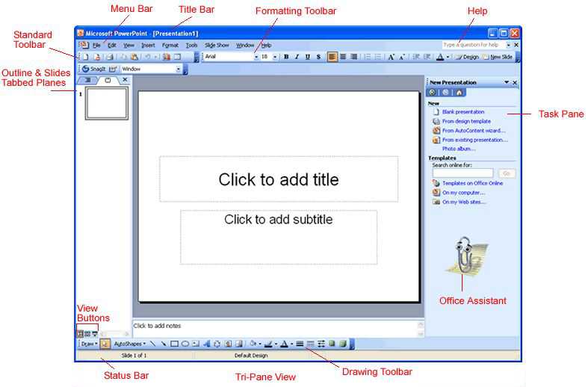Enable Align Right for text
Image resolution: width=588 pixels, height=387 pixels.
353,57
